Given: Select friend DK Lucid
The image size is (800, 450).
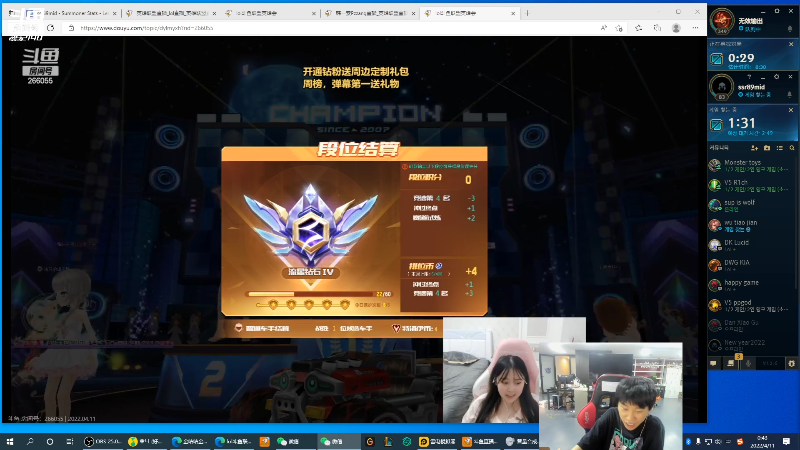Looking at the screenshot, I should [752, 245].
